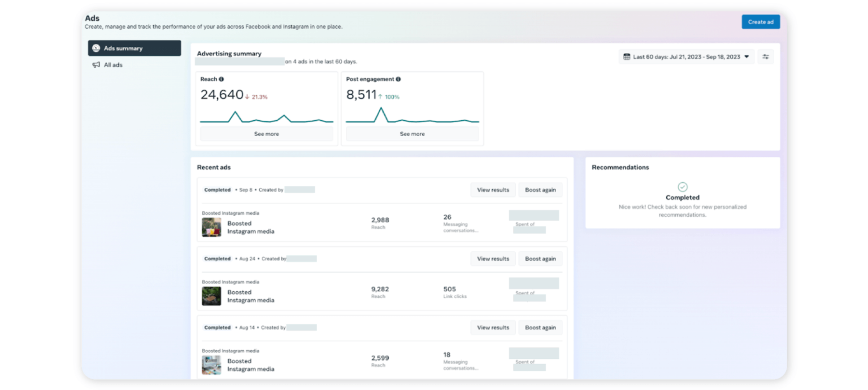The image size is (868, 390).
Task: Click See more under Reach
Action: 266,134
